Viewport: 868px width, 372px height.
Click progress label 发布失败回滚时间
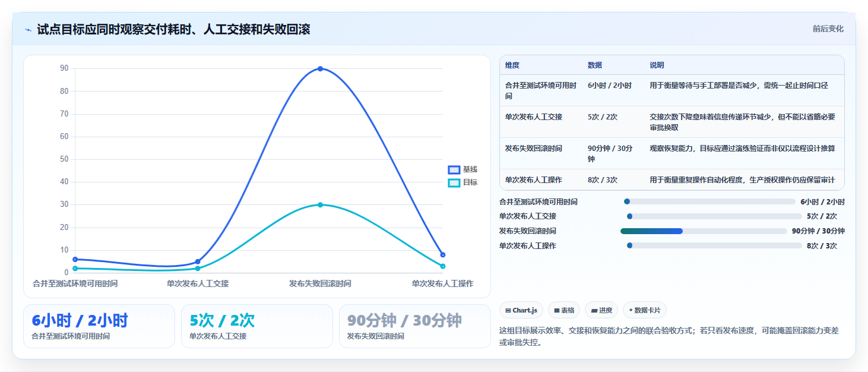coord(528,231)
